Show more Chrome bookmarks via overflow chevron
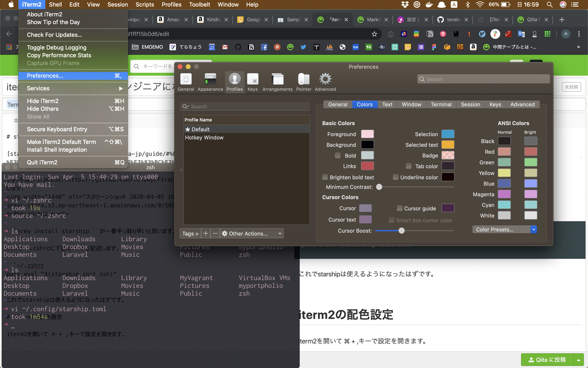 [578, 47]
